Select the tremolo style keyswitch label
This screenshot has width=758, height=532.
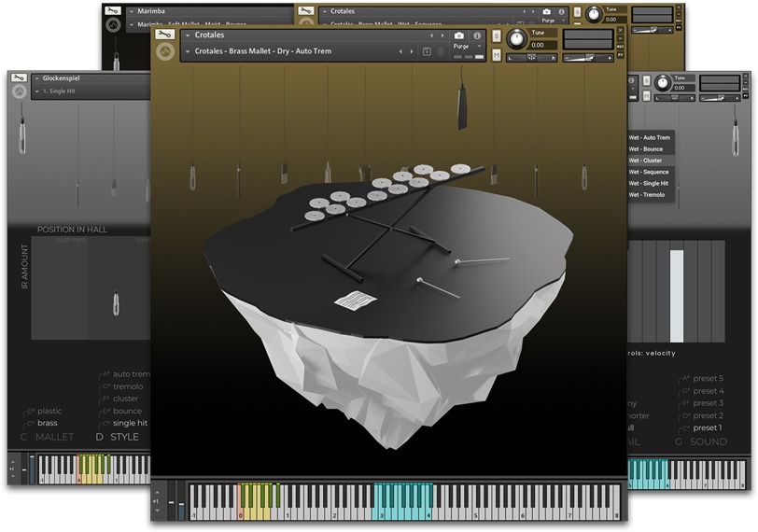(128, 386)
